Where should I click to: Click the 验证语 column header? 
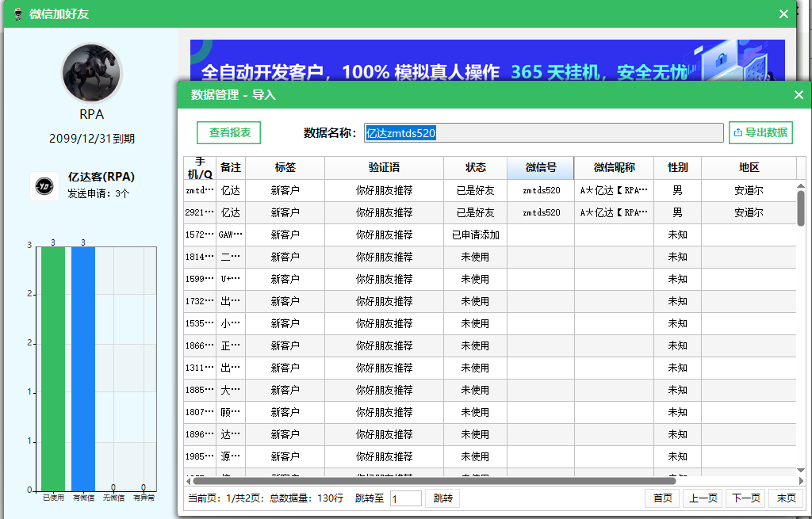(385, 168)
